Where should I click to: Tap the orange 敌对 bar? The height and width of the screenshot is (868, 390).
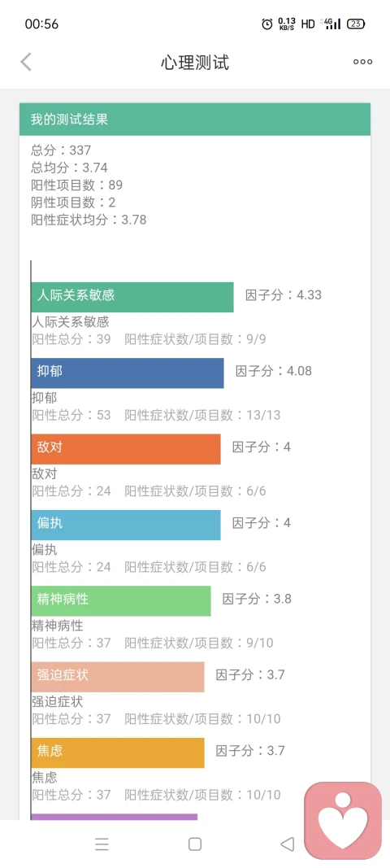(126, 449)
